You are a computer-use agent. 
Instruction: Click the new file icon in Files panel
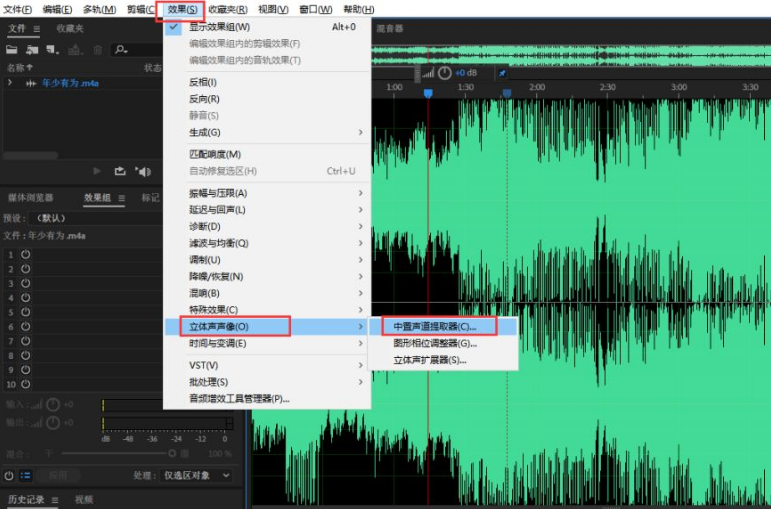coord(52,49)
